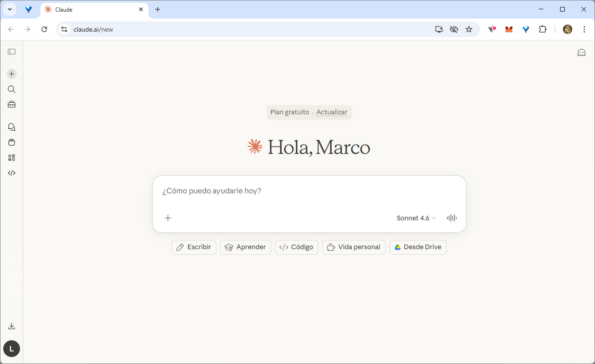Select the Aprender suggestion button

coord(245,247)
